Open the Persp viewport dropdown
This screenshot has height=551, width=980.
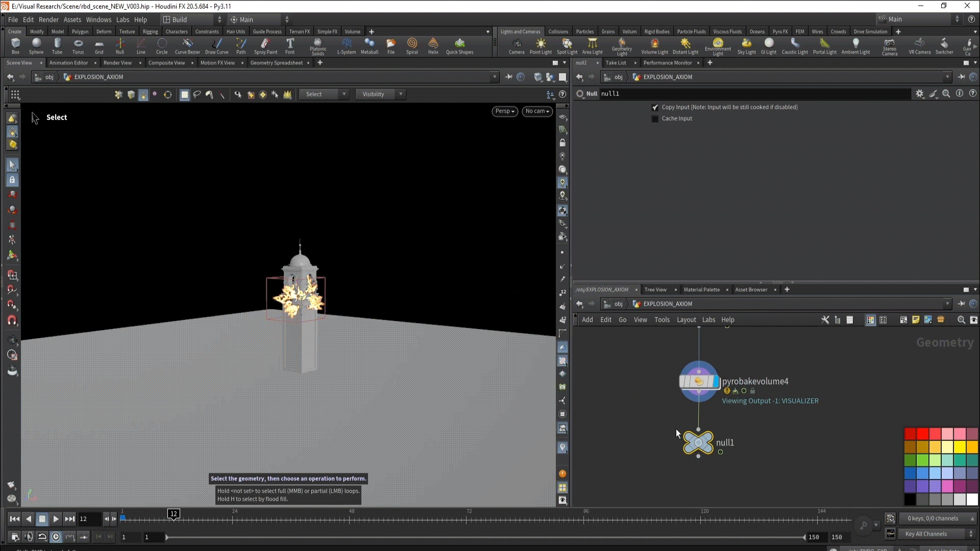pyautogui.click(x=505, y=111)
